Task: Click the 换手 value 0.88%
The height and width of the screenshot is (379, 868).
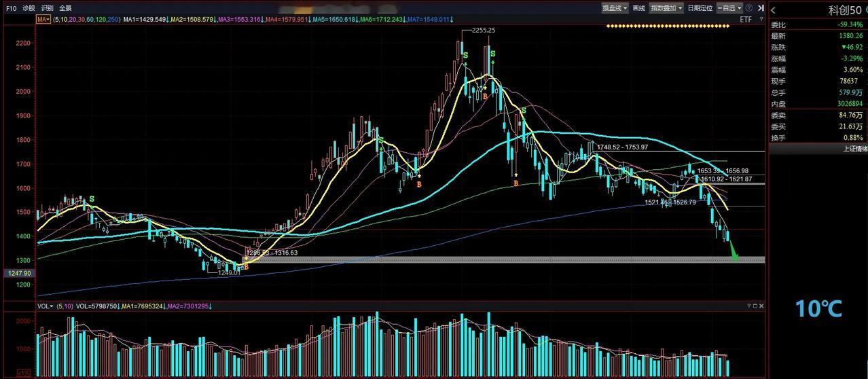Action: coord(853,138)
